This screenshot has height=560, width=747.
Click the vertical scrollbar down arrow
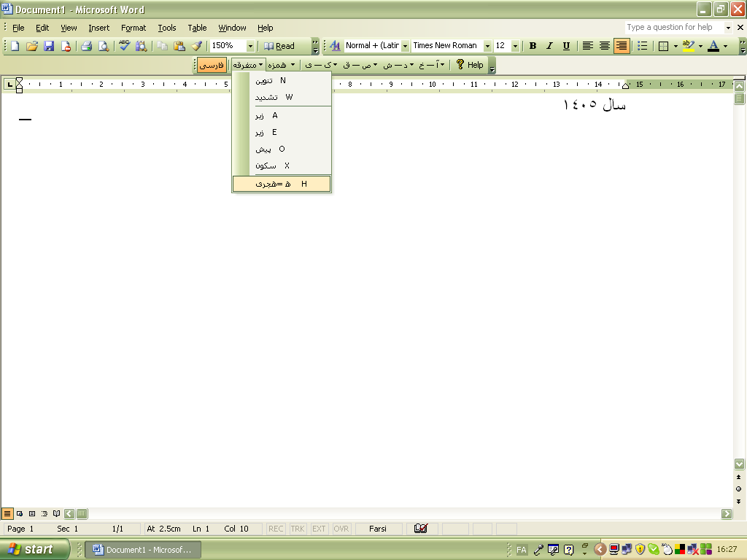(739, 463)
